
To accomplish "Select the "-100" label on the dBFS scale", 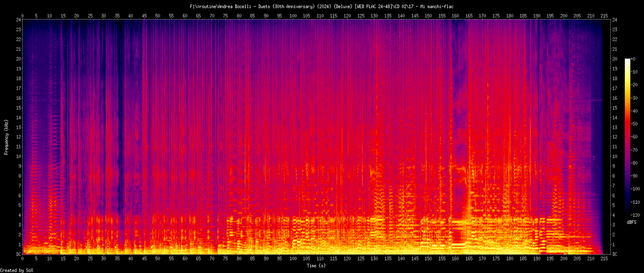I will pyautogui.click(x=636, y=189).
